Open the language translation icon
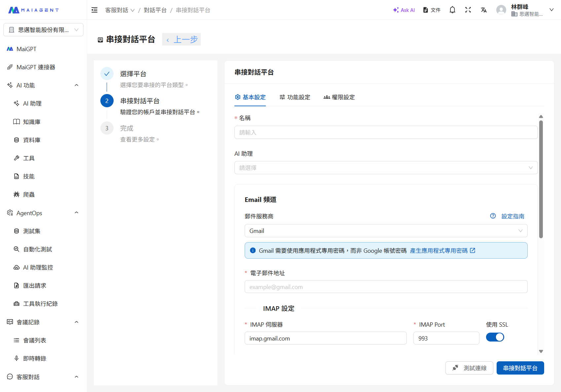 pos(484,10)
